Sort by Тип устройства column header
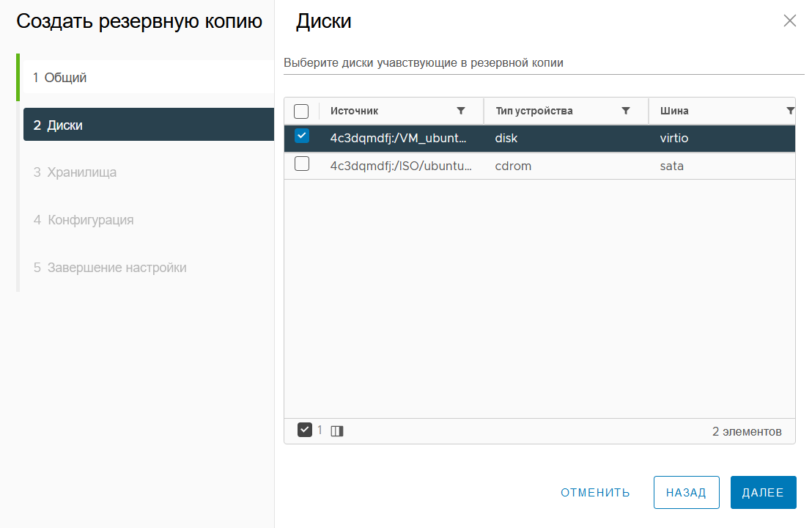 coord(534,111)
